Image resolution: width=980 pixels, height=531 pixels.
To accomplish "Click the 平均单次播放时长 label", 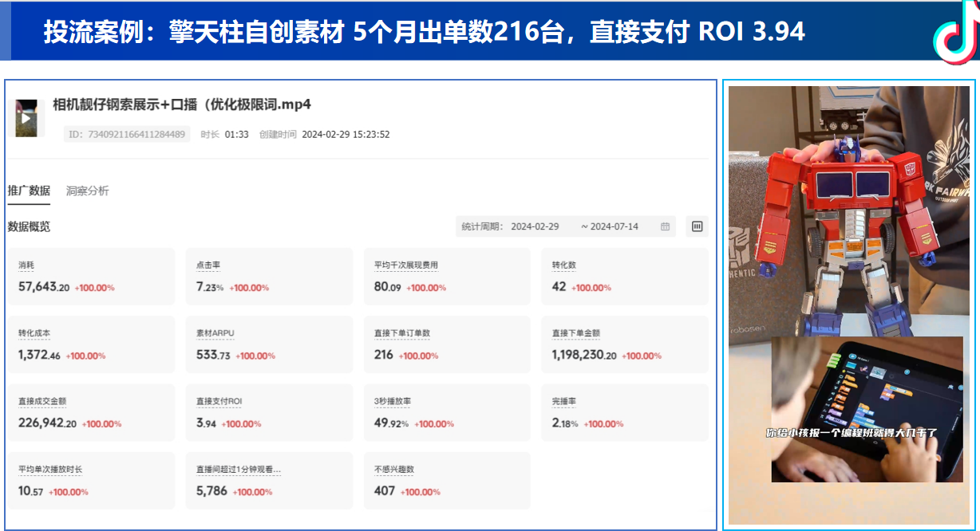I will tap(50, 469).
